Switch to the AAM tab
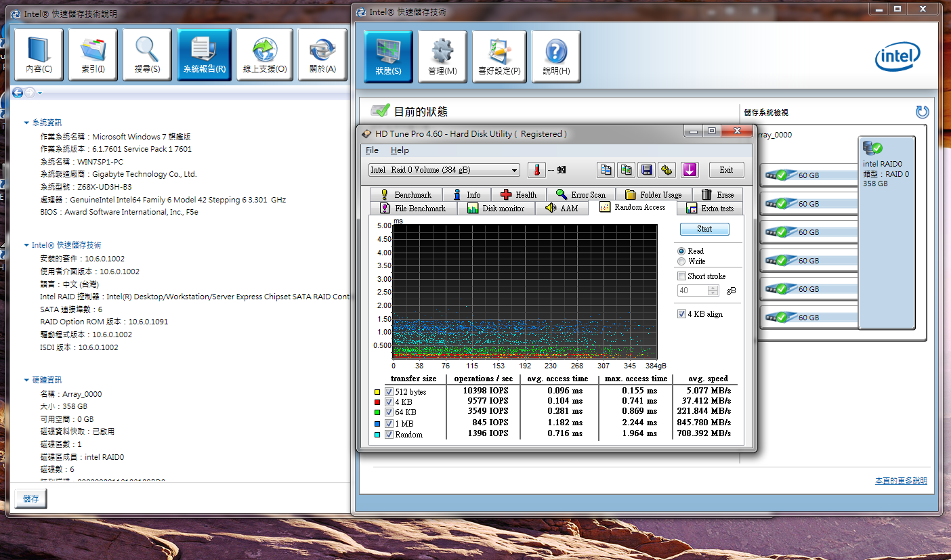 pyautogui.click(x=562, y=209)
